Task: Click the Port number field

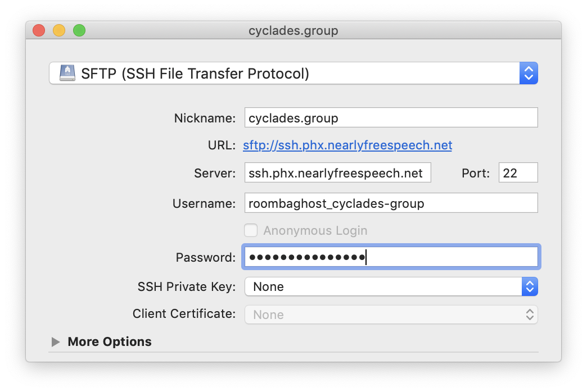Action: point(518,173)
